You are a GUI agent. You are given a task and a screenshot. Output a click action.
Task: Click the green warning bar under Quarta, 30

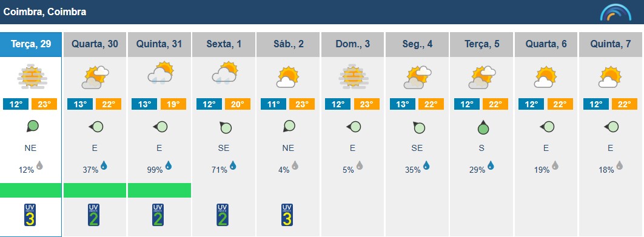pos(95,190)
